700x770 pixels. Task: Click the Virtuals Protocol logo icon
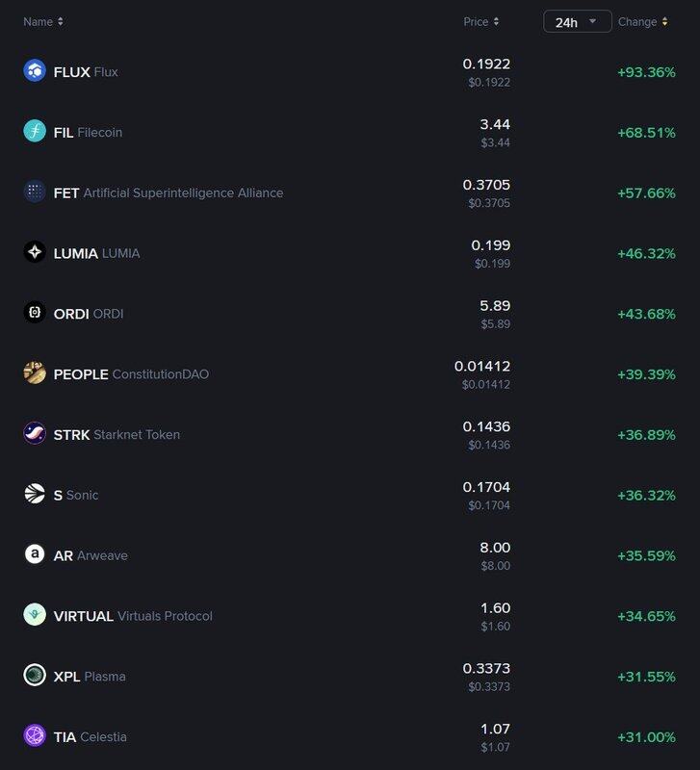[35, 615]
